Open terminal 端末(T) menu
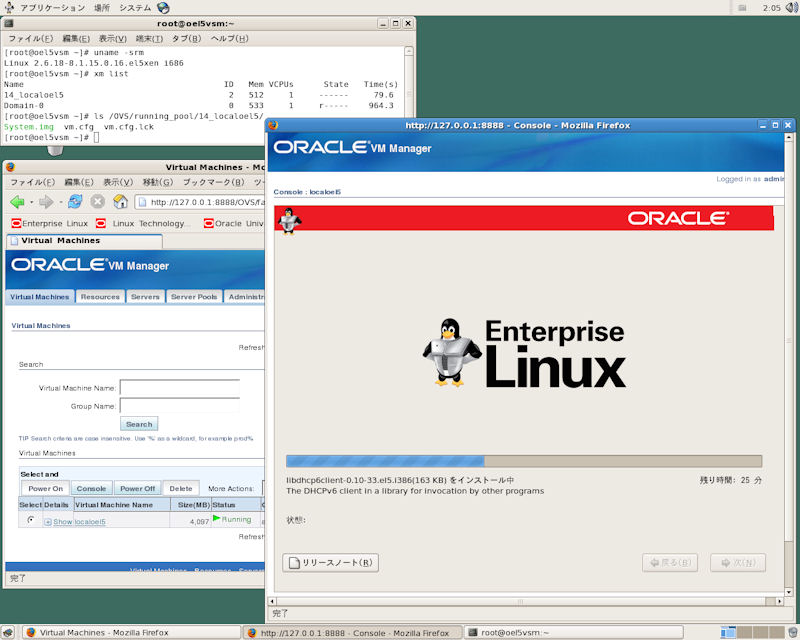This screenshot has width=800, height=640. tap(149, 38)
